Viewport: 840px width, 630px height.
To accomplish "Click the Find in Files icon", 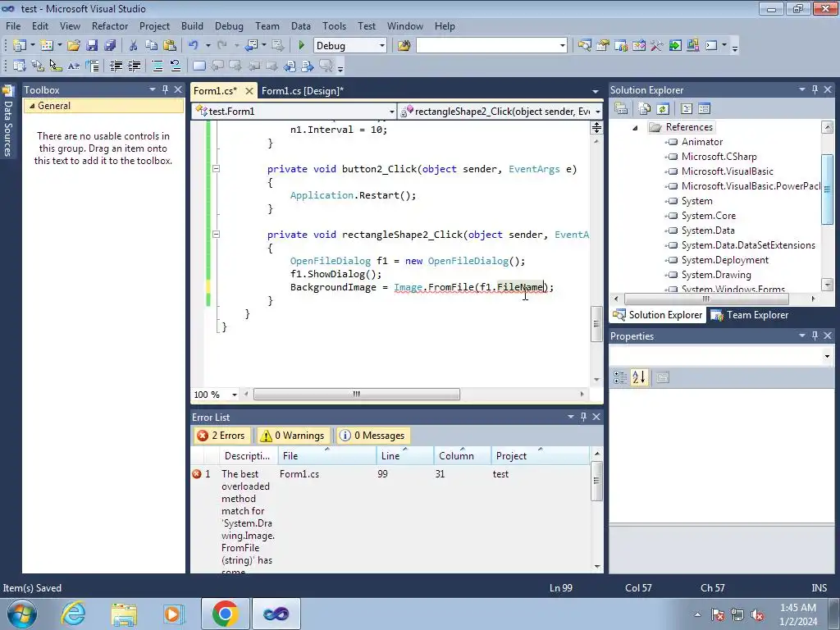I will click(404, 46).
